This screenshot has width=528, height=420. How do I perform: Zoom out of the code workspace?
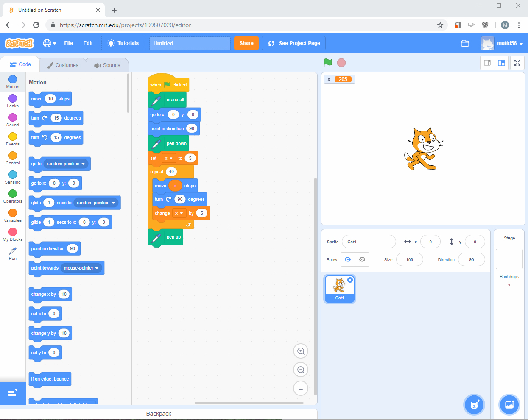pos(301,370)
